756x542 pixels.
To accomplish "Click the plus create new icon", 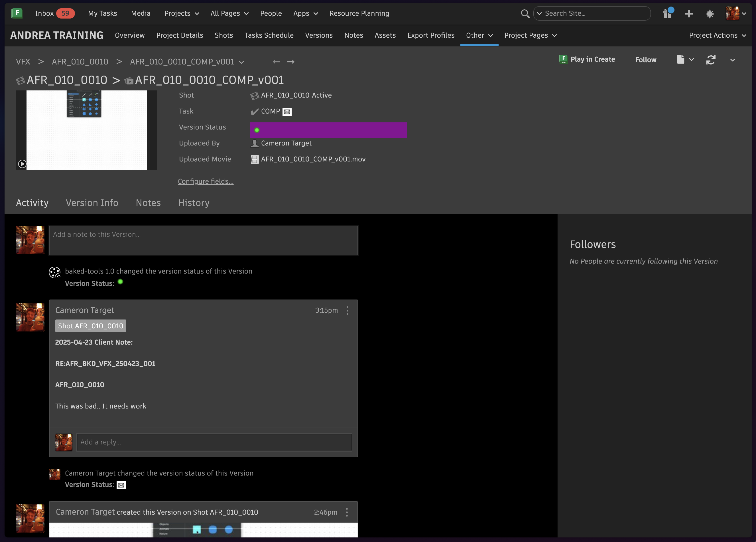I will (689, 14).
